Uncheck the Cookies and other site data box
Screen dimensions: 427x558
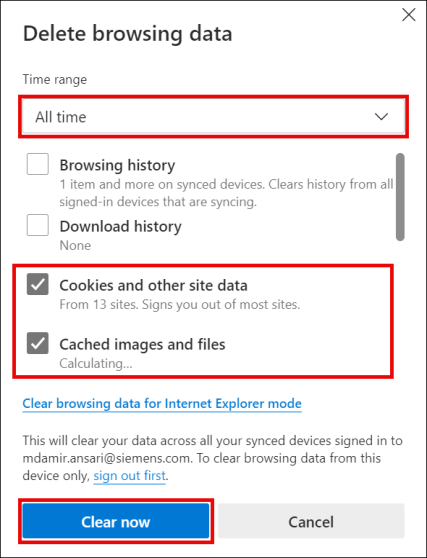pyautogui.click(x=38, y=284)
